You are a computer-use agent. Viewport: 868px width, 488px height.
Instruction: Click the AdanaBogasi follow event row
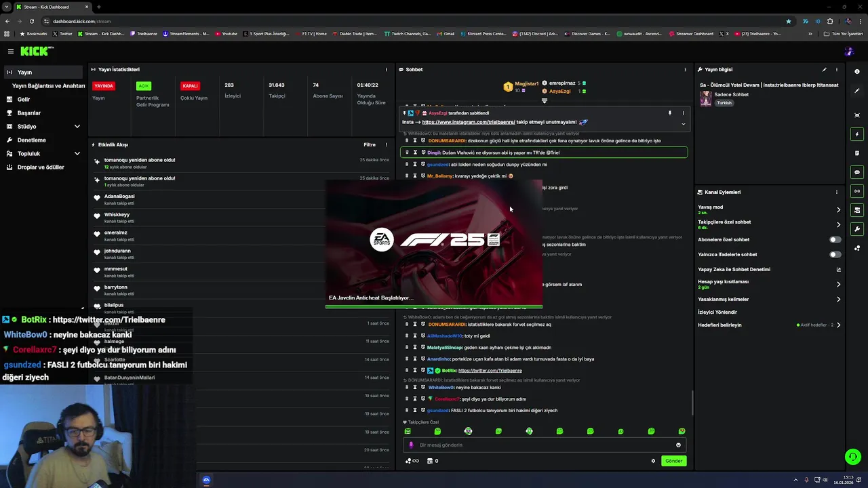point(242,199)
